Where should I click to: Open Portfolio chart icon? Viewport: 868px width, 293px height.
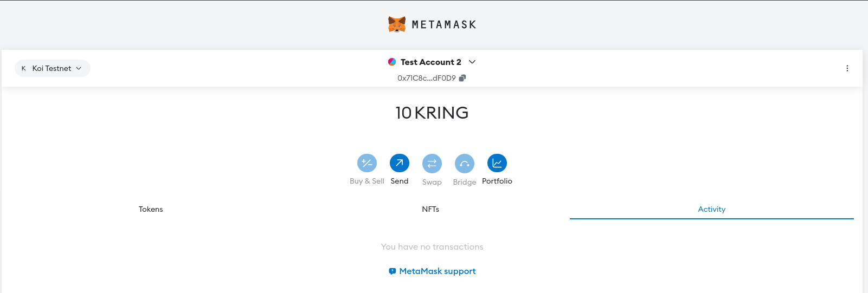[497, 163]
